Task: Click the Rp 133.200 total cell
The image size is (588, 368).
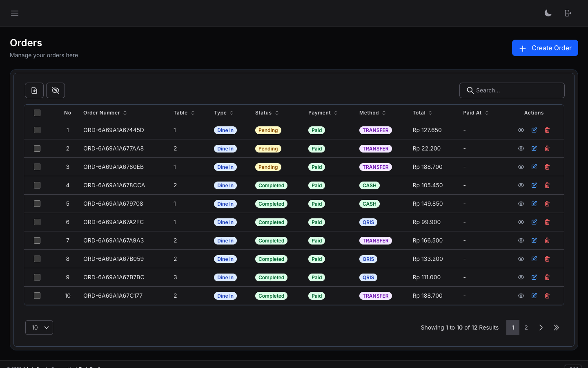Action: coord(428,259)
